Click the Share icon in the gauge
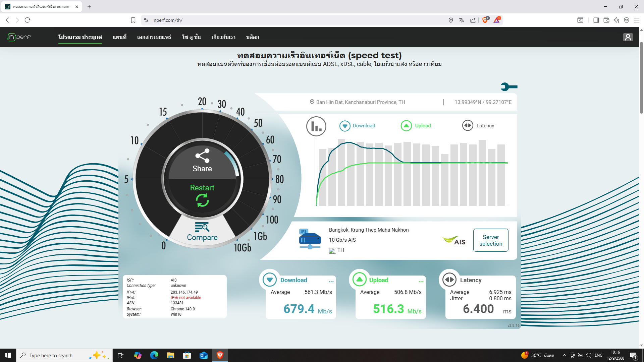644x362 pixels. (202, 156)
